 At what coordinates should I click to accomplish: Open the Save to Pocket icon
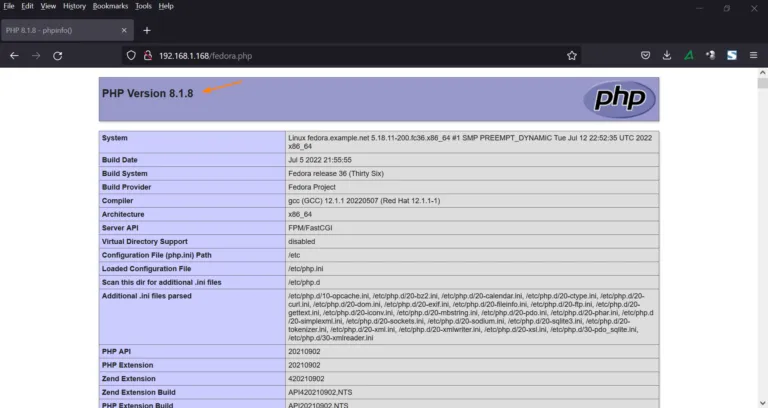pos(646,55)
